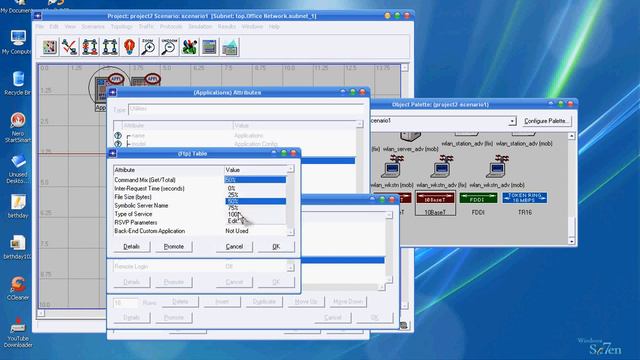Click the My Computer desktop icon
The width and height of the screenshot is (640, 360).
click(18, 42)
